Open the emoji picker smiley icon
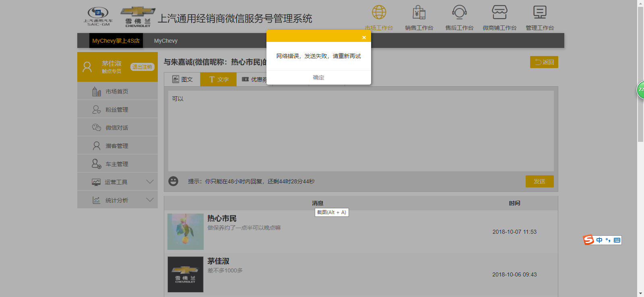The width and height of the screenshot is (644, 297). point(173,181)
